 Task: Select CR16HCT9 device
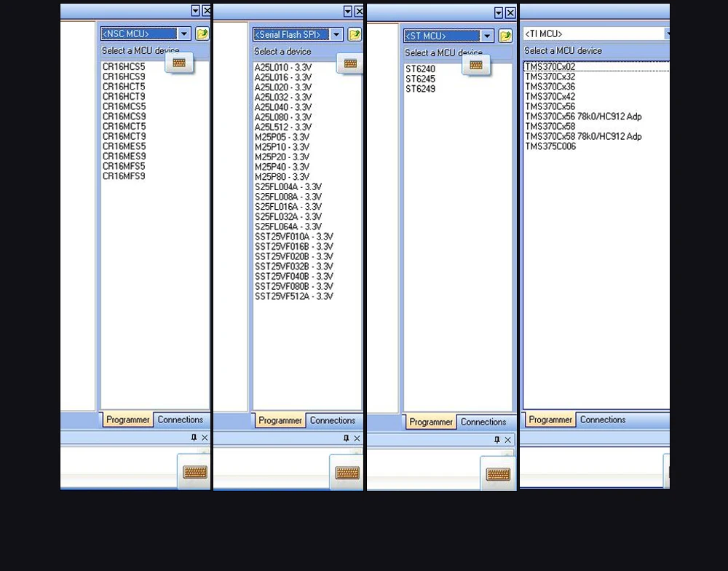(124, 97)
